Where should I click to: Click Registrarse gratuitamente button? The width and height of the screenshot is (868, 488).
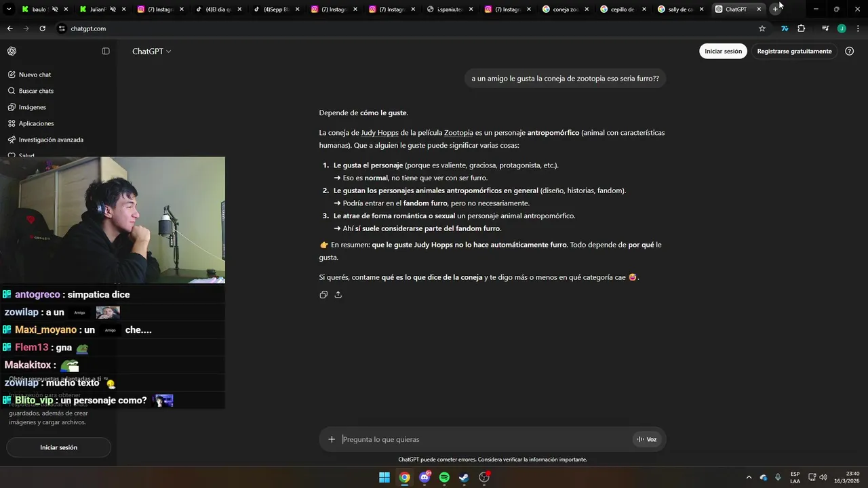[x=794, y=51]
